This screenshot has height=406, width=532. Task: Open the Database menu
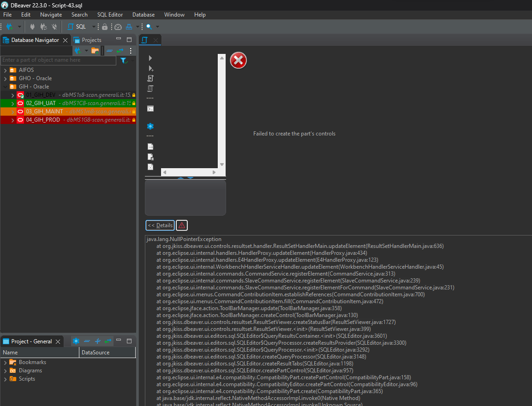143,14
